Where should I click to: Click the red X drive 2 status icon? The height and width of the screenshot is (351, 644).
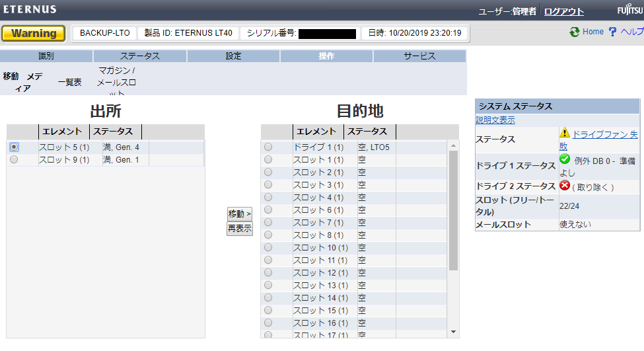click(565, 186)
